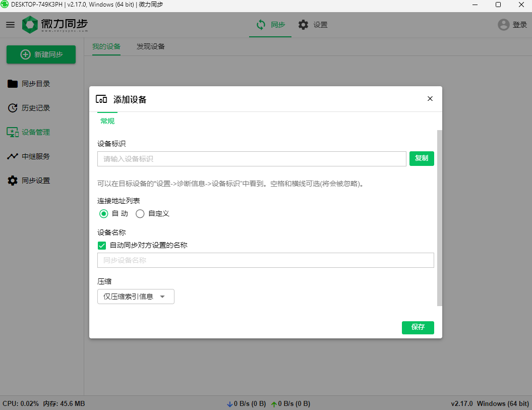Open the 仅压缩索引信息 compression dropdown
The image size is (532, 410).
coord(135,297)
